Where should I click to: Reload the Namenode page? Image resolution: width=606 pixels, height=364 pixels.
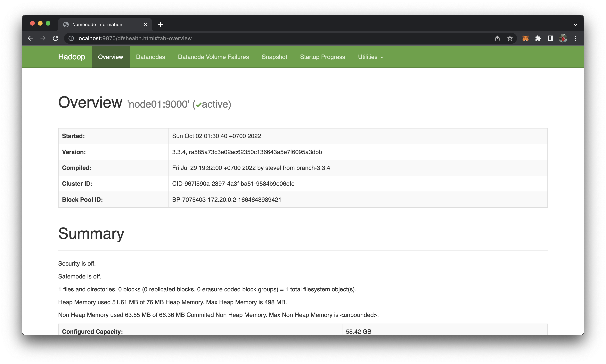coord(56,38)
